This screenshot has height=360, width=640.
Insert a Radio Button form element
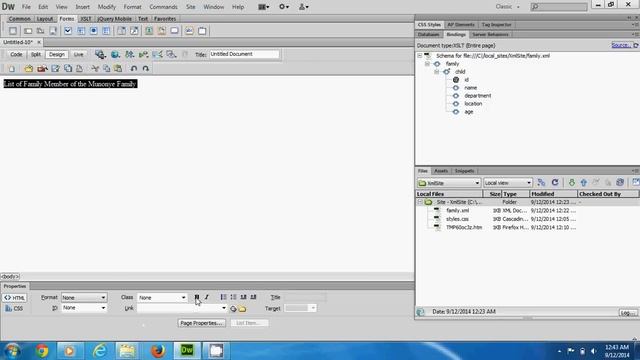pos(93,31)
